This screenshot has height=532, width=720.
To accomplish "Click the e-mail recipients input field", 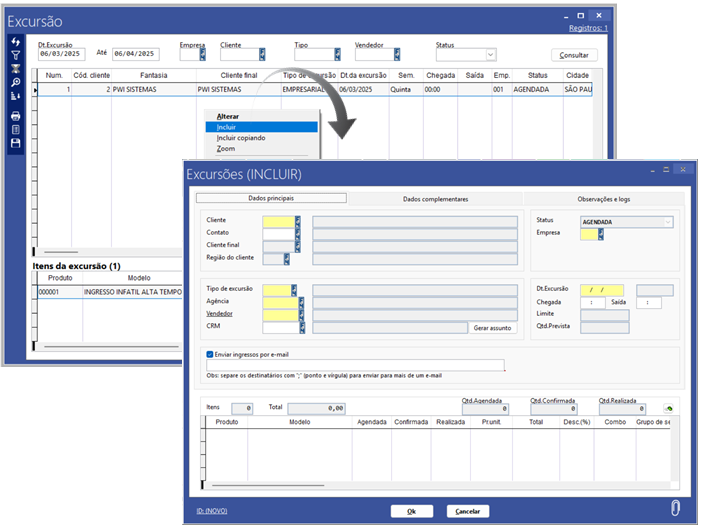I will [355, 366].
